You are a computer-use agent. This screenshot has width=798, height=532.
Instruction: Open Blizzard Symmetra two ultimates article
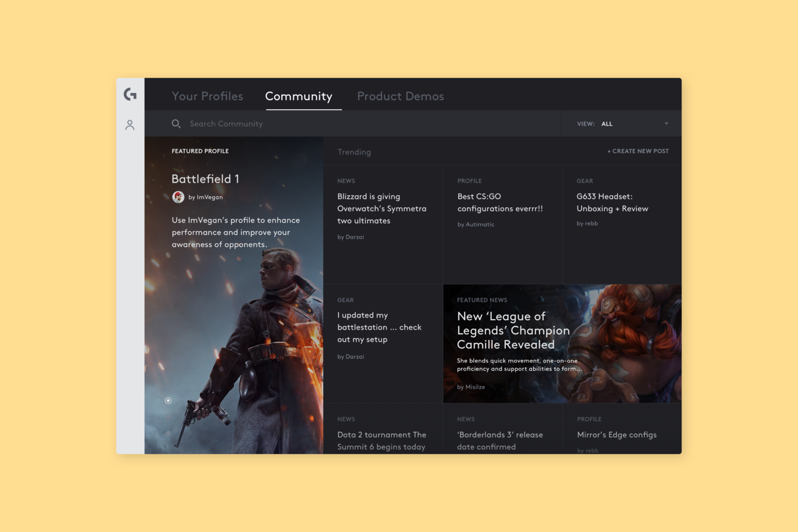pos(382,208)
